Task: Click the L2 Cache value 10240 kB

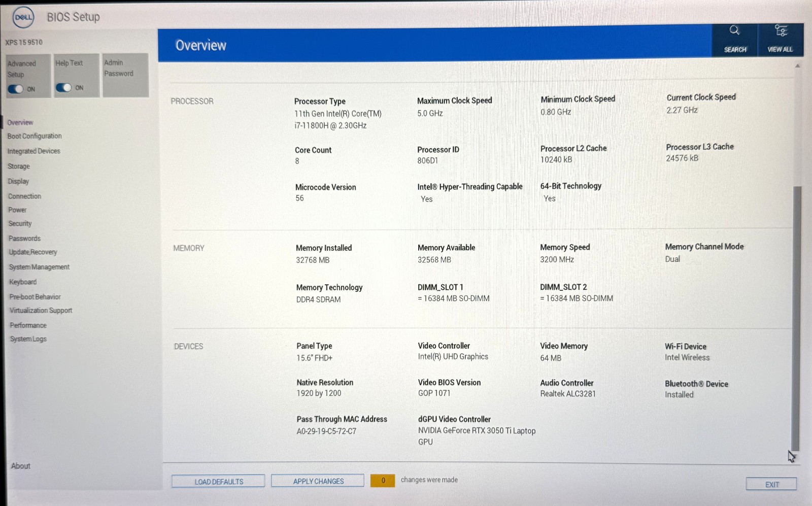Action: 556,159
